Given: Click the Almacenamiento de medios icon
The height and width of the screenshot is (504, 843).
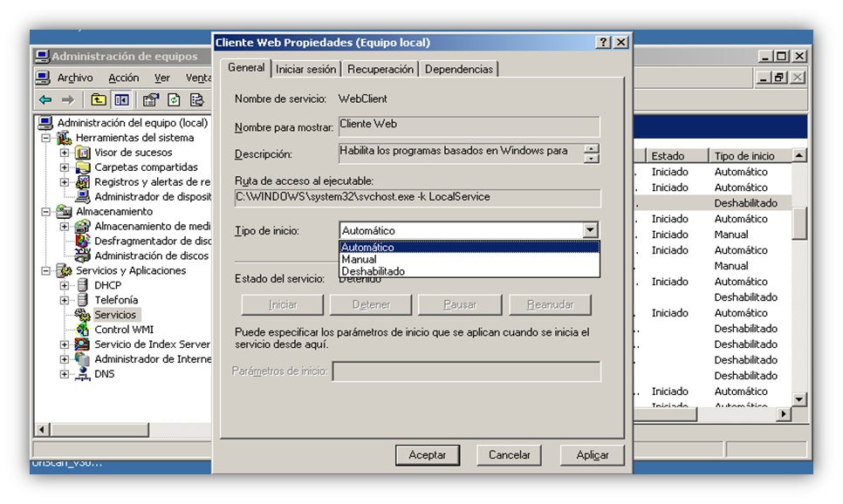Looking at the screenshot, I should click(x=83, y=226).
